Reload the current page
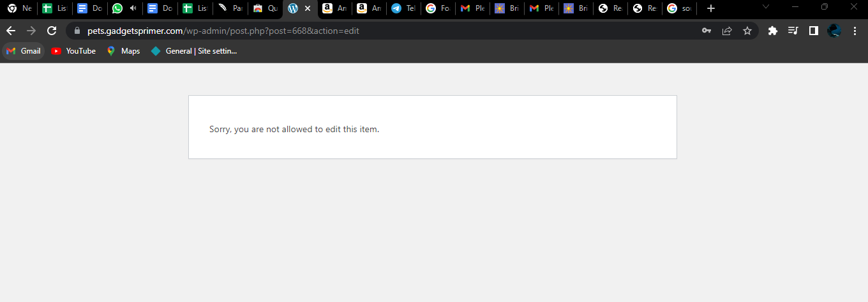This screenshot has height=302, width=868. click(x=52, y=31)
